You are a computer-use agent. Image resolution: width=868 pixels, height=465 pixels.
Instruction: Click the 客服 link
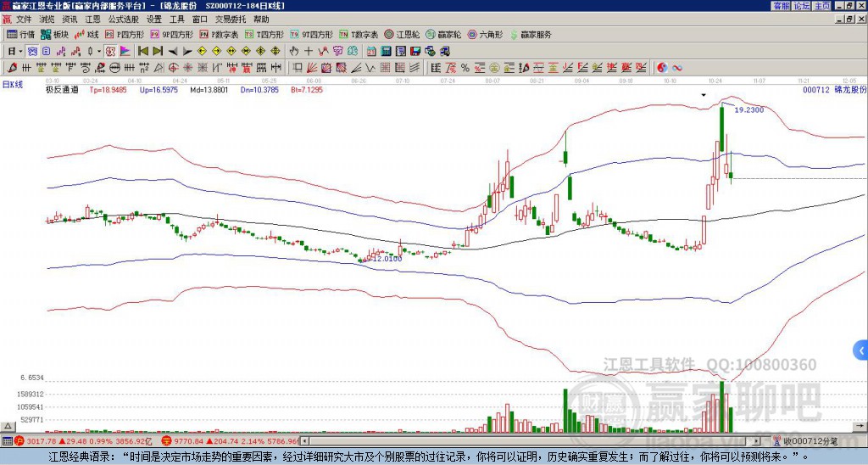[781, 6]
